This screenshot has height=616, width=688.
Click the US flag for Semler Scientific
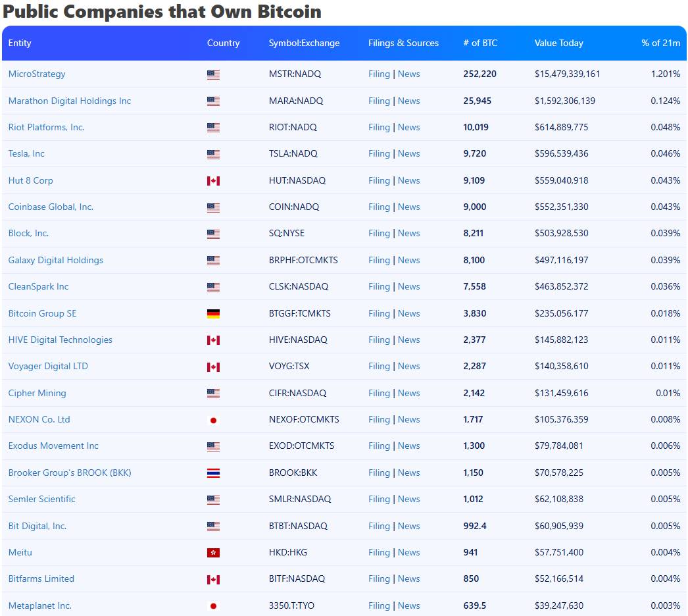pyautogui.click(x=213, y=500)
